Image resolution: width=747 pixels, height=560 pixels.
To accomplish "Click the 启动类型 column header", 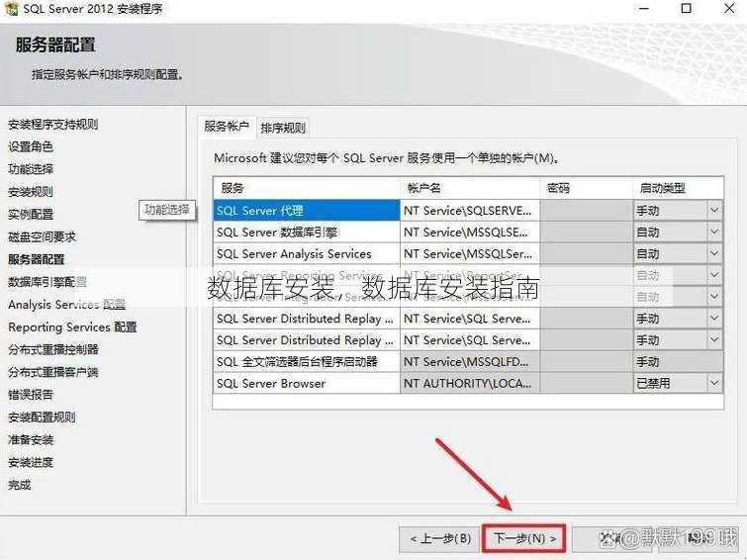I will coord(679,188).
